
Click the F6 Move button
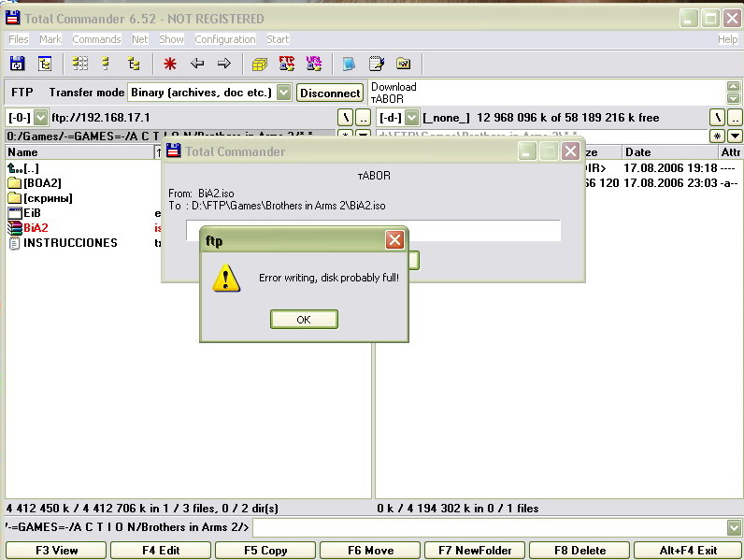tap(370, 551)
